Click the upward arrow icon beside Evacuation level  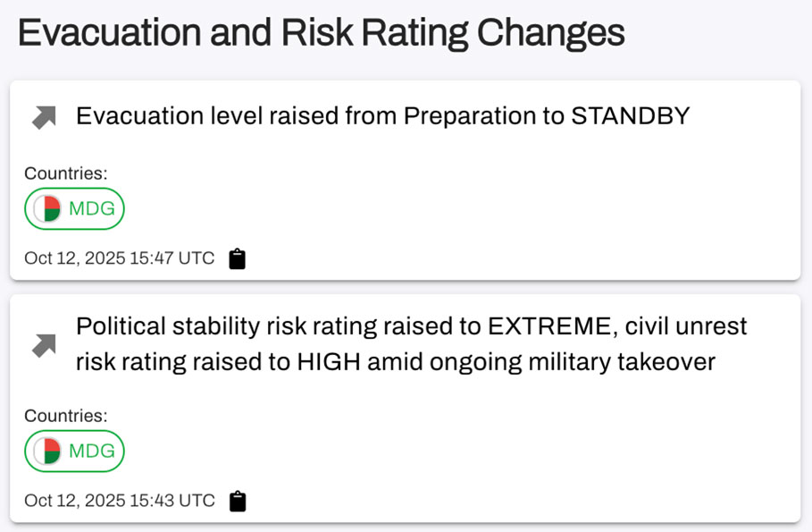44,117
